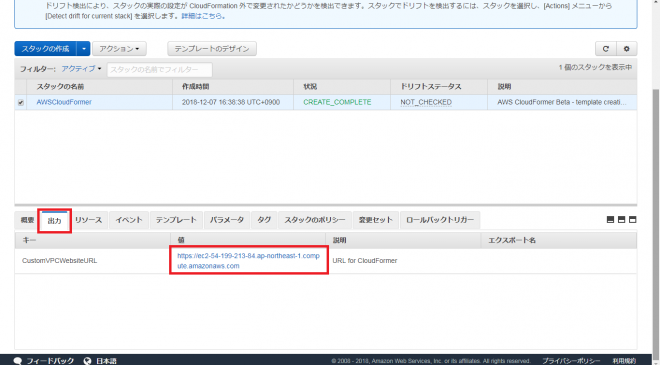Click the テンプレートのデザイン button
The height and width of the screenshot is (365, 660).
pyautogui.click(x=212, y=49)
